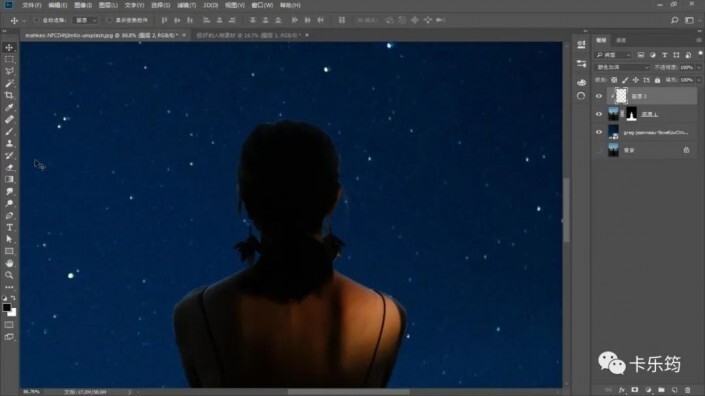The image size is (705, 396).
Task: Toggle lock image pixels brush icon
Action: coord(625,80)
